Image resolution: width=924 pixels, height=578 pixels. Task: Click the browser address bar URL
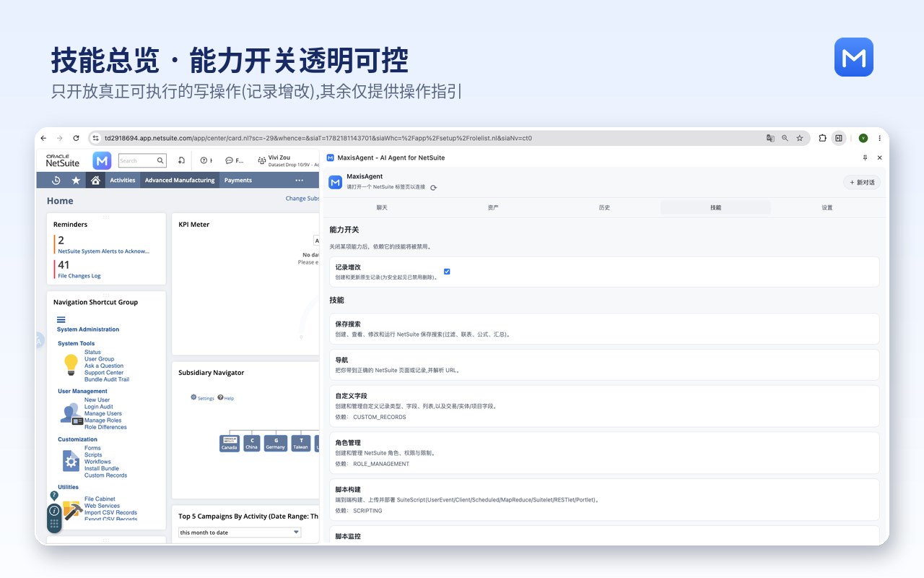(x=318, y=138)
